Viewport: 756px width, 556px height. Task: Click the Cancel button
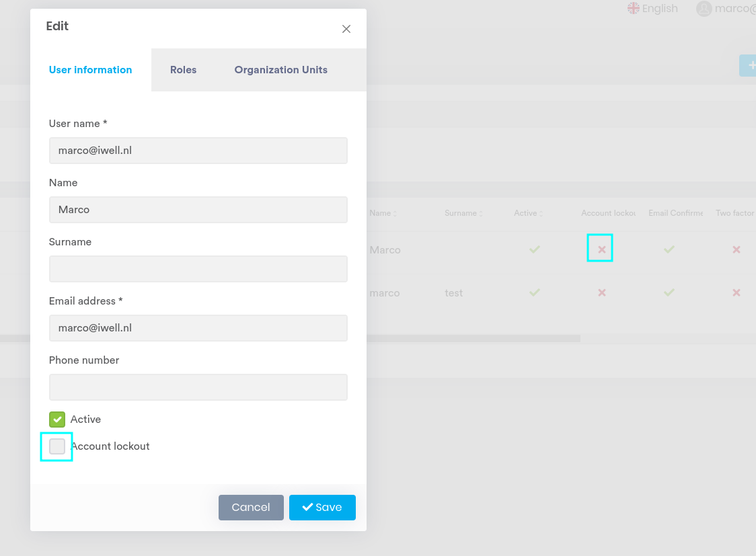pos(251,507)
